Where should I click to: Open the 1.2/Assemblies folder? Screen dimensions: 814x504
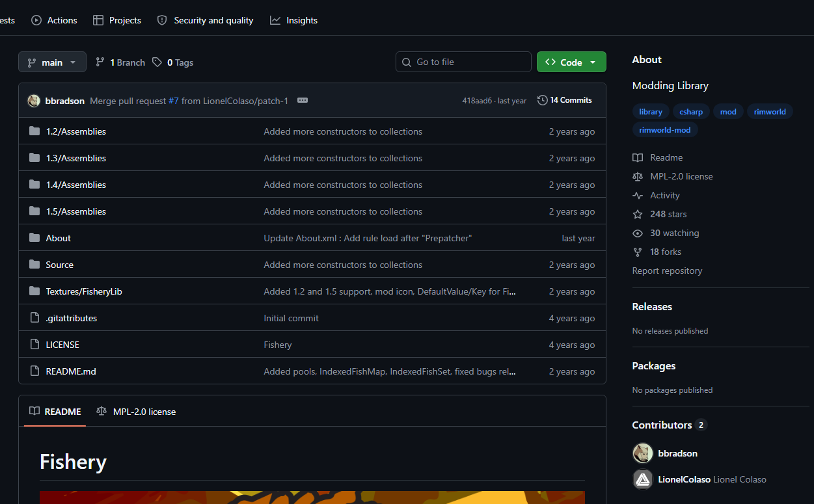(76, 131)
